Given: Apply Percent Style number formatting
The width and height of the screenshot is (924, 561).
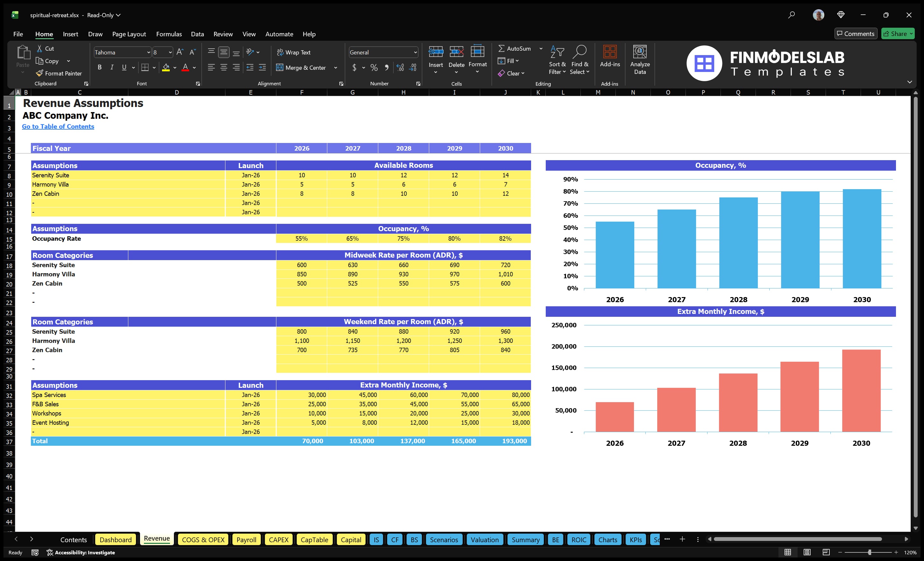Looking at the screenshot, I should (x=373, y=67).
